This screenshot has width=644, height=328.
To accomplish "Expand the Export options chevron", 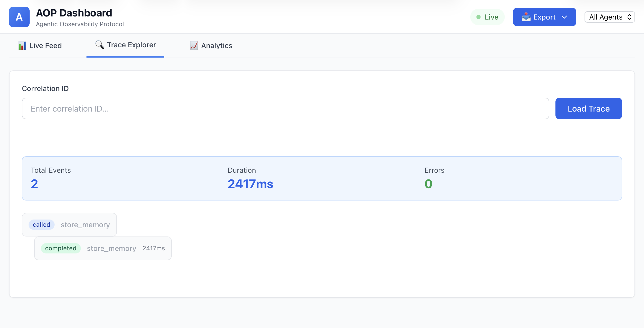I will click(x=564, y=17).
